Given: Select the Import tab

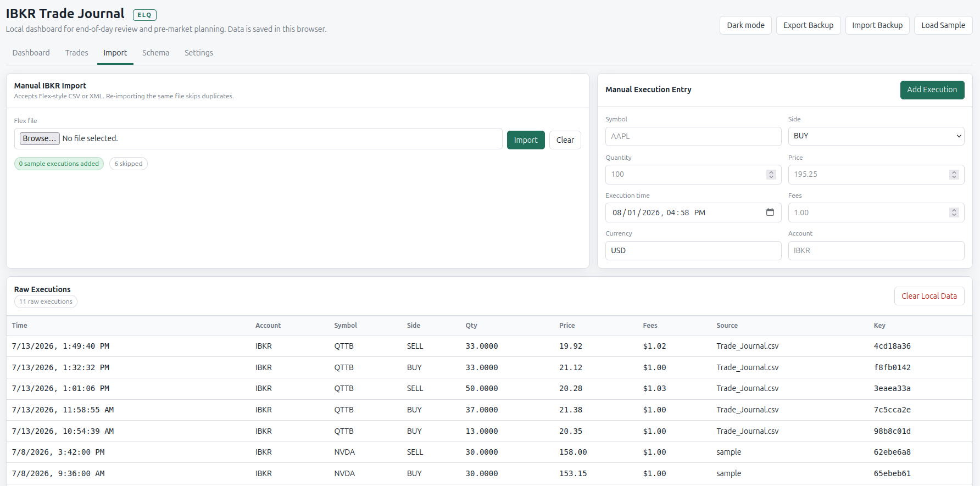Looking at the screenshot, I should click(x=115, y=53).
